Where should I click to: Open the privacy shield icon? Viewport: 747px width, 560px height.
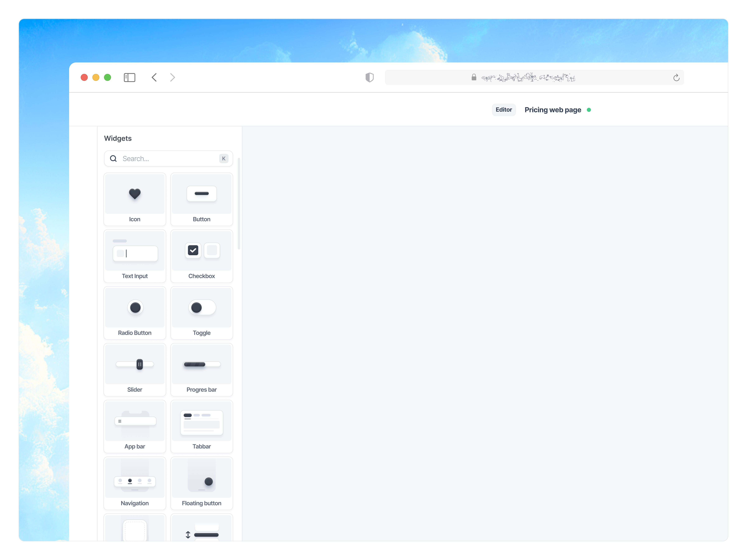click(369, 77)
